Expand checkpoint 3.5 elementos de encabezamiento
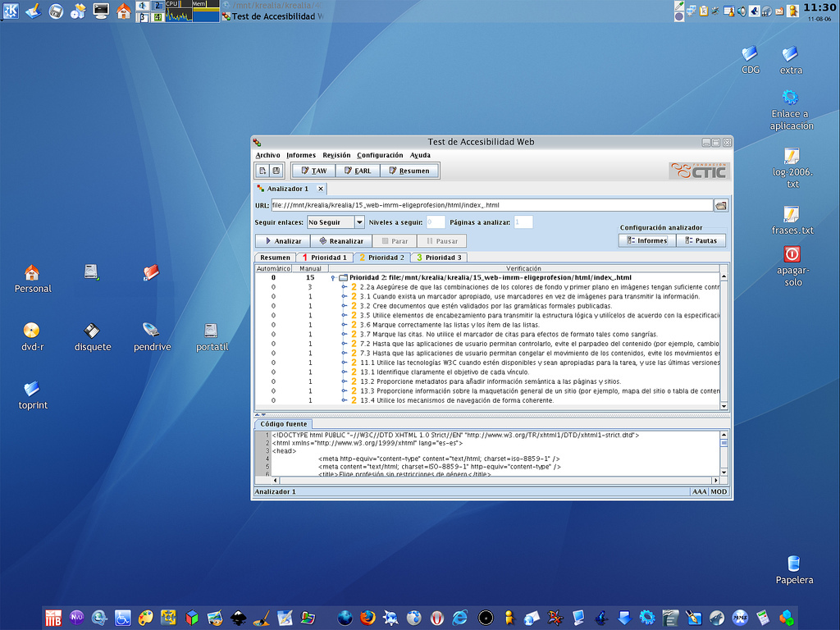The image size is (840, 630). coord(345,316)
